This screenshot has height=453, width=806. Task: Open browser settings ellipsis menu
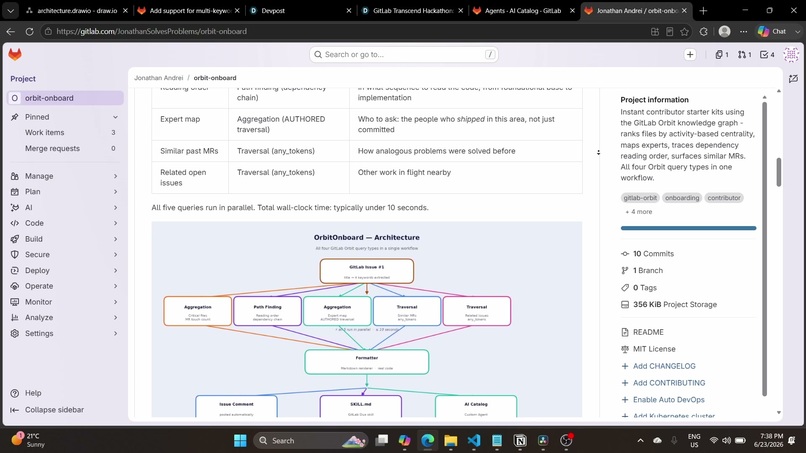743,31
